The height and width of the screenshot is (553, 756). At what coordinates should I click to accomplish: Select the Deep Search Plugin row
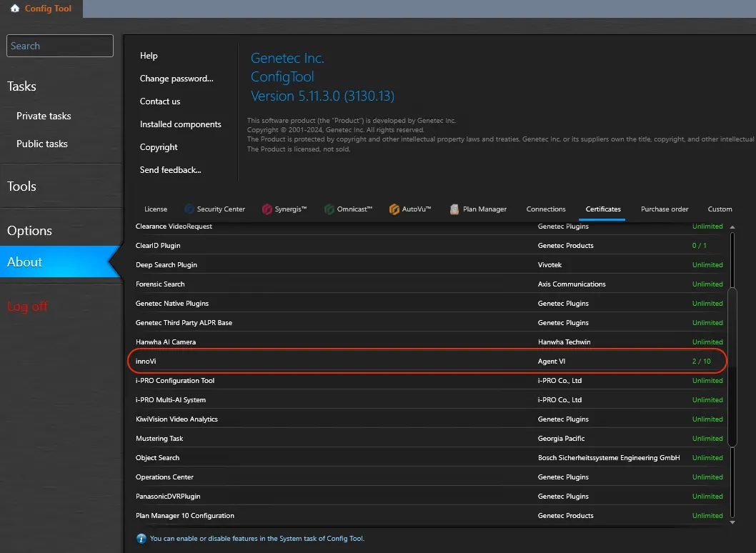click(x=429, y=264)
